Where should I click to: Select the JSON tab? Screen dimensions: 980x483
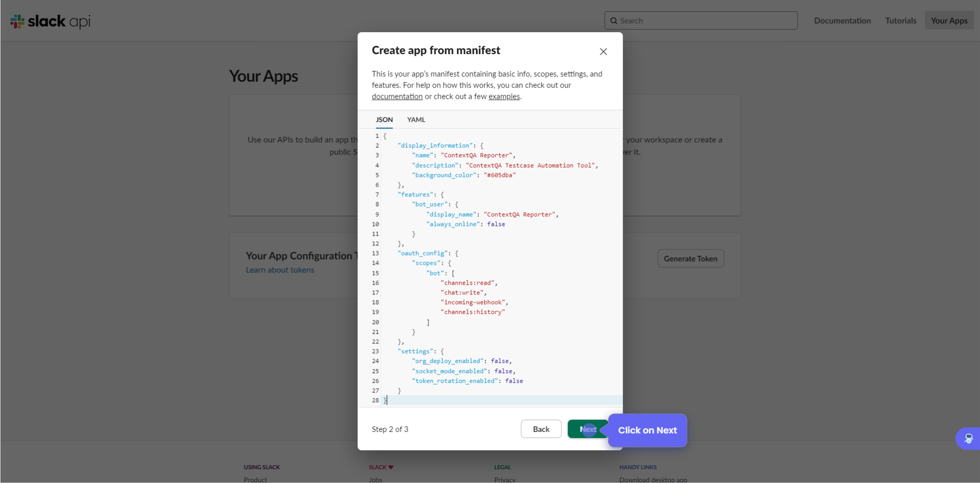[384, 120]
